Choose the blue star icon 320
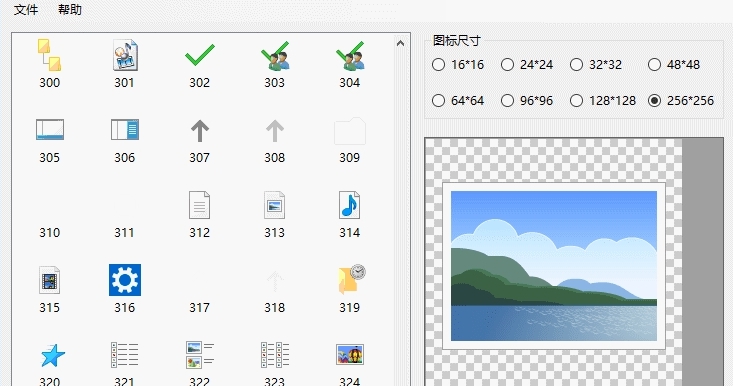This screenshot has width=733, height=386. click(x=52, y=356)
